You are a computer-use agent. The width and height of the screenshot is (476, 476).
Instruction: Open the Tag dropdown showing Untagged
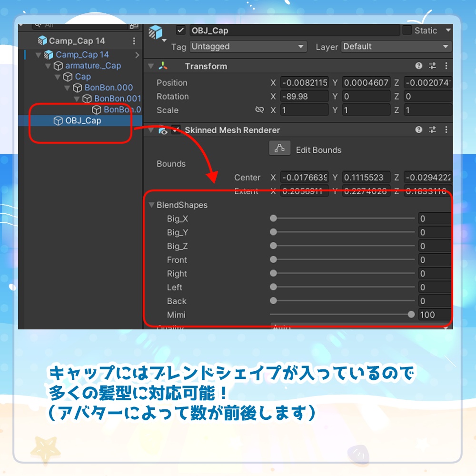tap(248, 47)
